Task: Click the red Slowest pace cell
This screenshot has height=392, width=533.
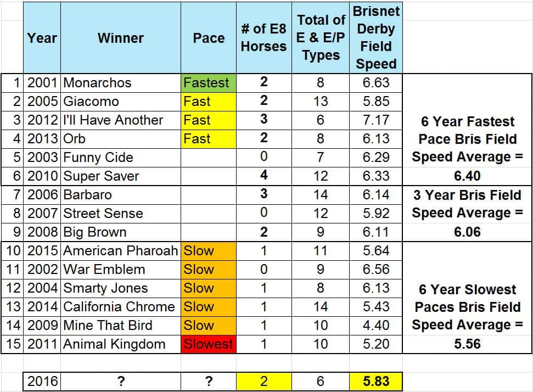Action: tap(209, 344)
